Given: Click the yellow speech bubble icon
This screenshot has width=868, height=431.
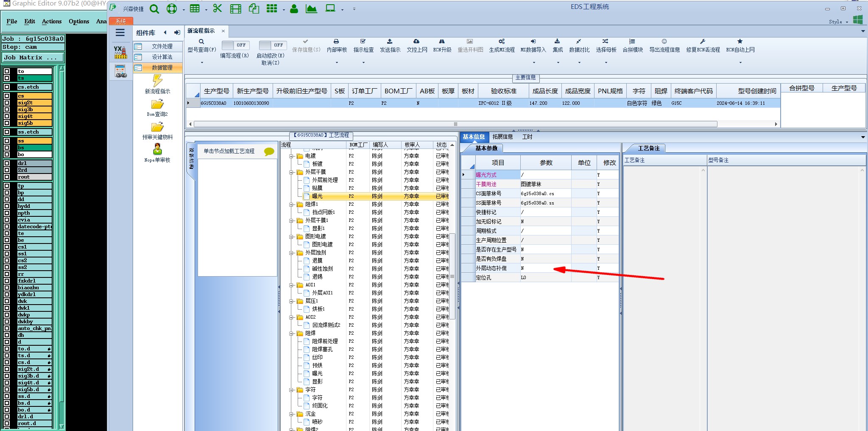Looking at the screenshot, I should [x=269, y=151].
